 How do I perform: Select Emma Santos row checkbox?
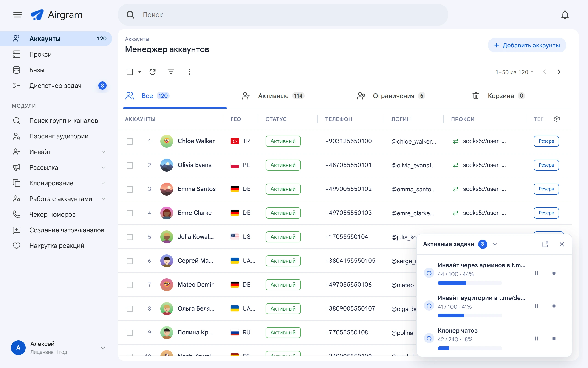point(130,189)
